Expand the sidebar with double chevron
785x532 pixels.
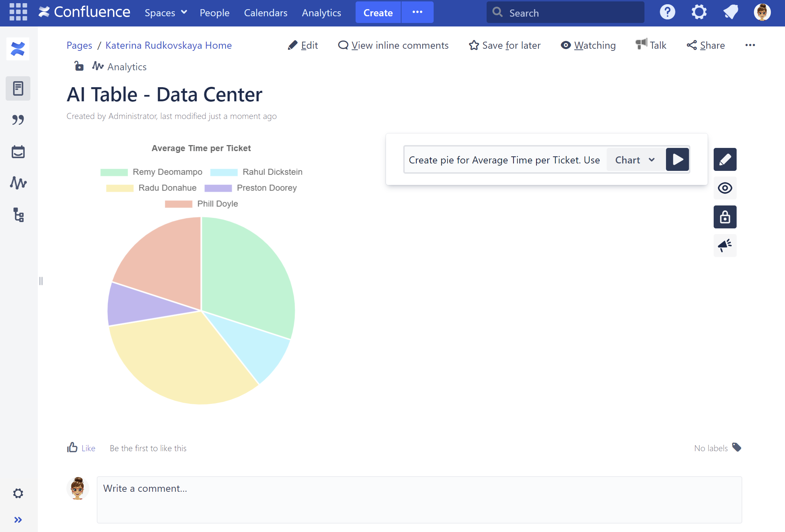tap(18, 520)
